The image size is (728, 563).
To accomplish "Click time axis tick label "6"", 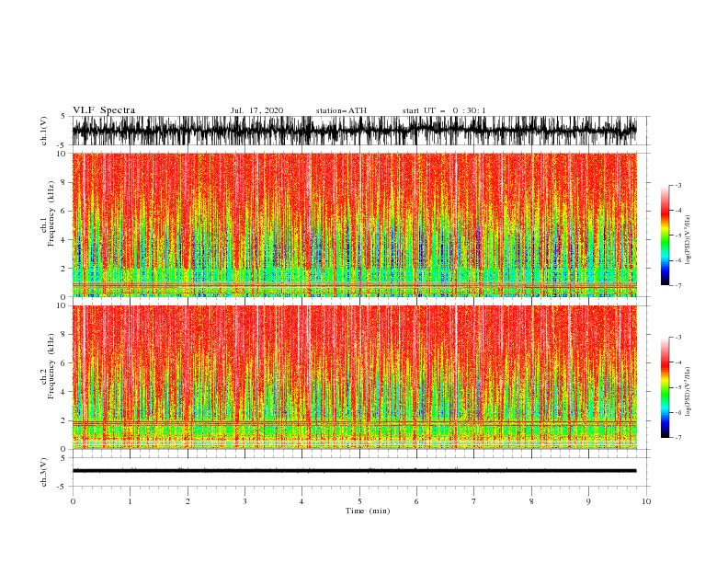I will 416,501.
